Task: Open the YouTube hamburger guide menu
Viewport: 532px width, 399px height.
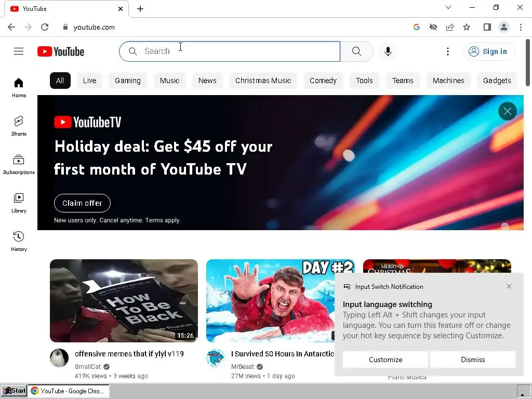Action: point(19,51)
